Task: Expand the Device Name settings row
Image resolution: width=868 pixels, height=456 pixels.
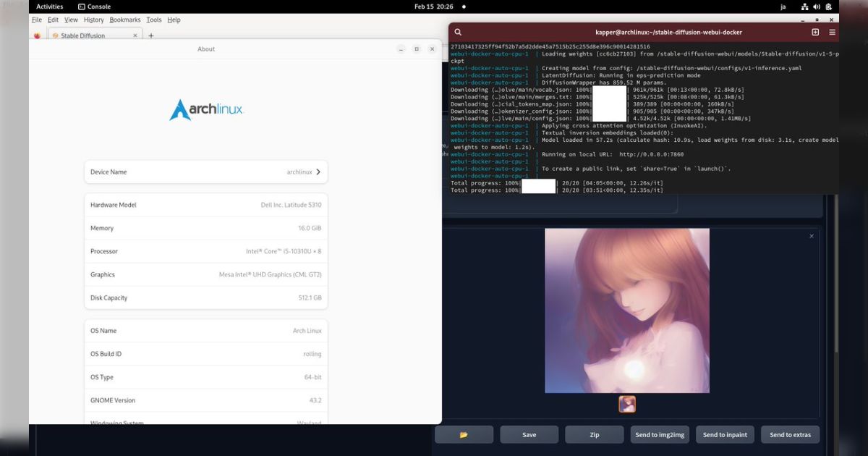Action: click(205, 172)
